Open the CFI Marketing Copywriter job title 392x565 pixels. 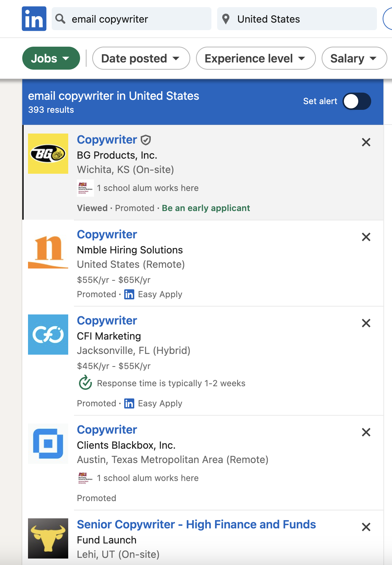(x=107, y=321)
